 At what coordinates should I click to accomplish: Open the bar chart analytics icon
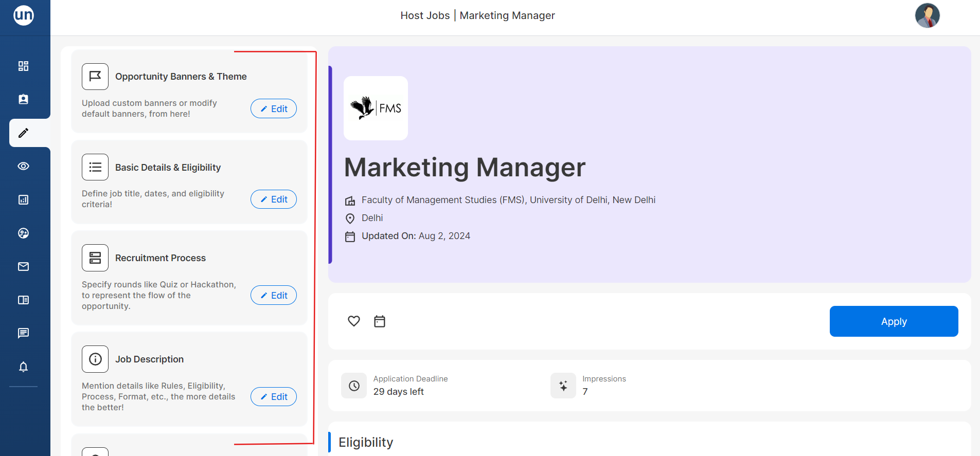point(23,200)
